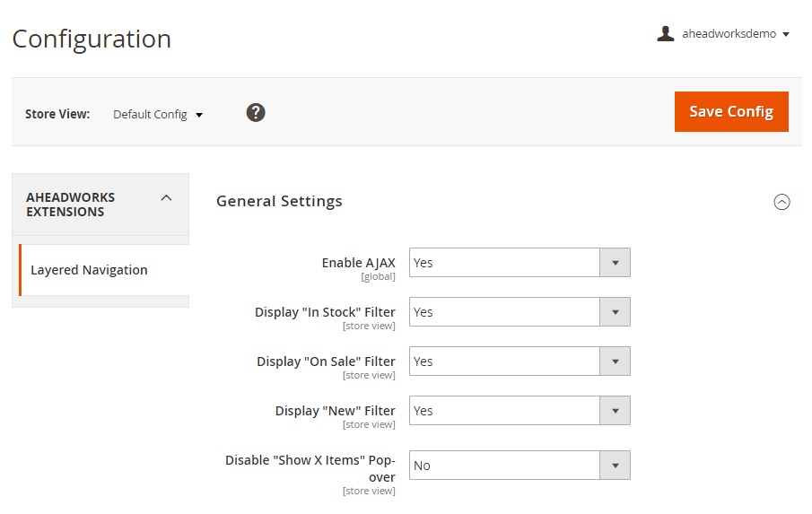Viewport: 812px width, 514px height.
Task: Click the Save Config button
Action: [x=730, y=111]
